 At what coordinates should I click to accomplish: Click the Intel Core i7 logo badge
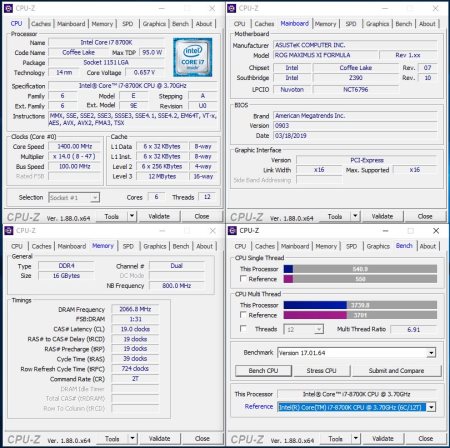[x=192, y=57]
